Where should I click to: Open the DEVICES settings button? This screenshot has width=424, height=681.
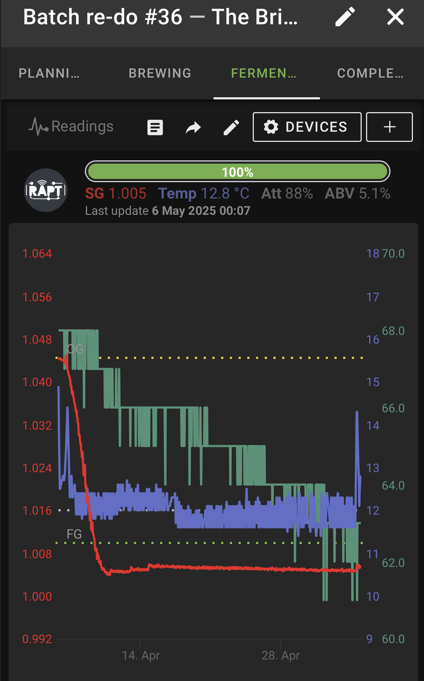[x=307, y=127]
